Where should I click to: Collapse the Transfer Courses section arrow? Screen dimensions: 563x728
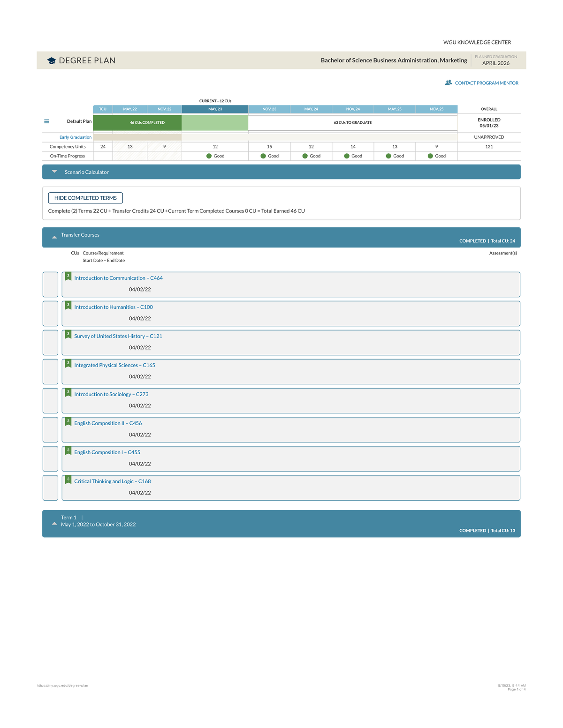pyautogui.click(x=54, y=237)
